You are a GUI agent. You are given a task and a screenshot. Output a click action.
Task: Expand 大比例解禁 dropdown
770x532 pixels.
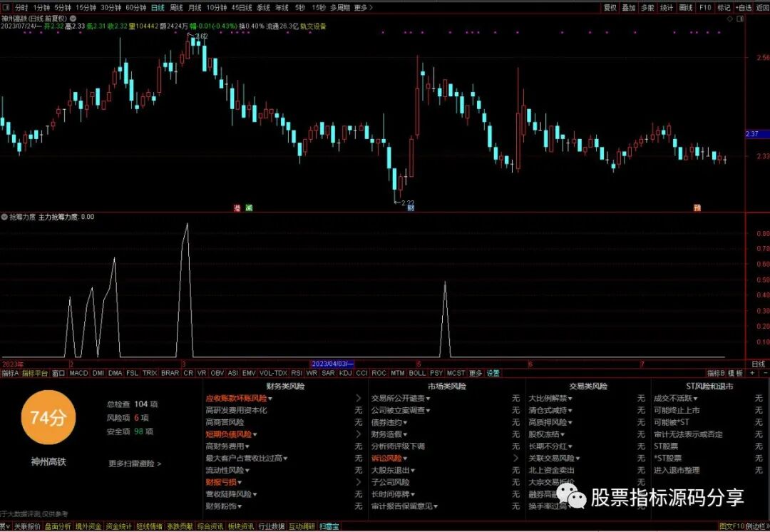pyautogui.click(x=570, y=399)
